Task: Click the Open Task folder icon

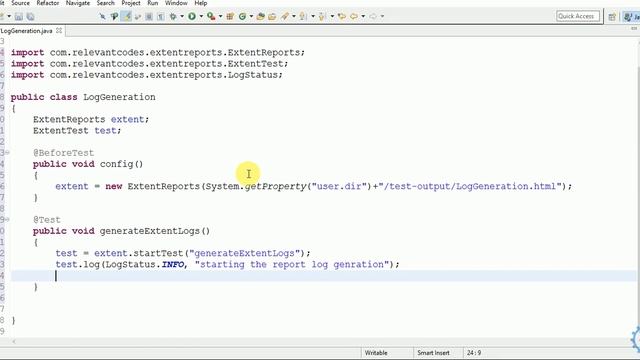Action: point(272,16)
